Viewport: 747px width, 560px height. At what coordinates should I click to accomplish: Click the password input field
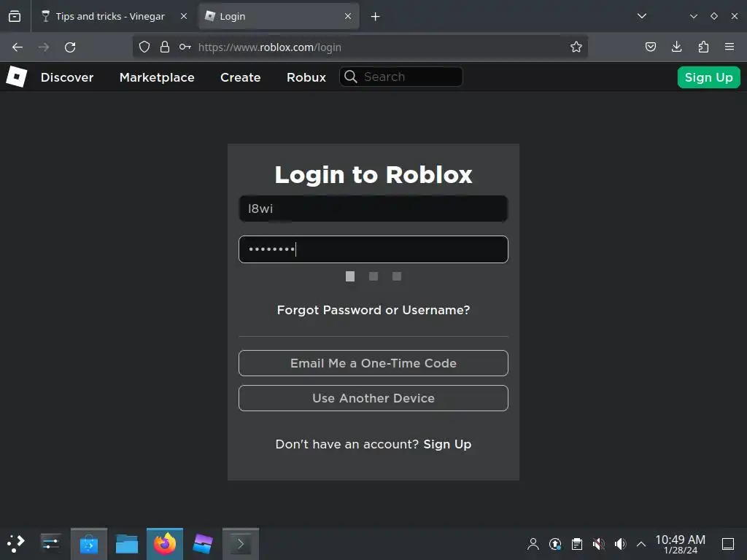coord(373,249)
